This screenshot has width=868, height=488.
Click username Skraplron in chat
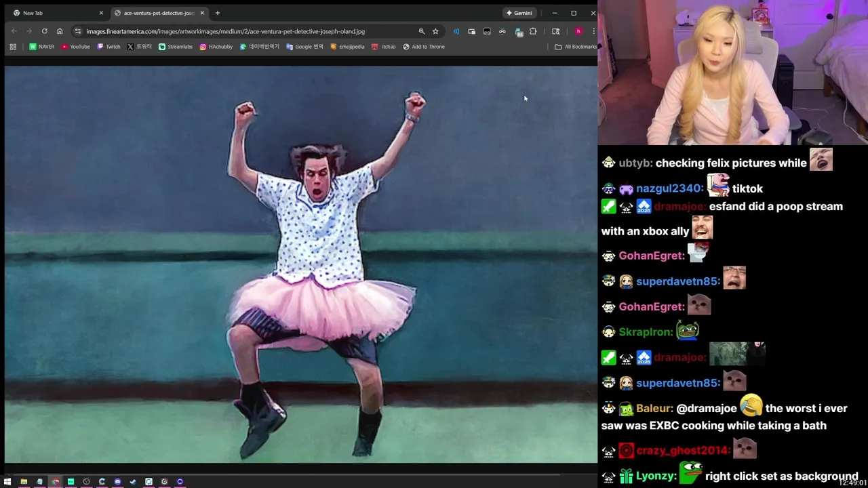coord(646,331)
